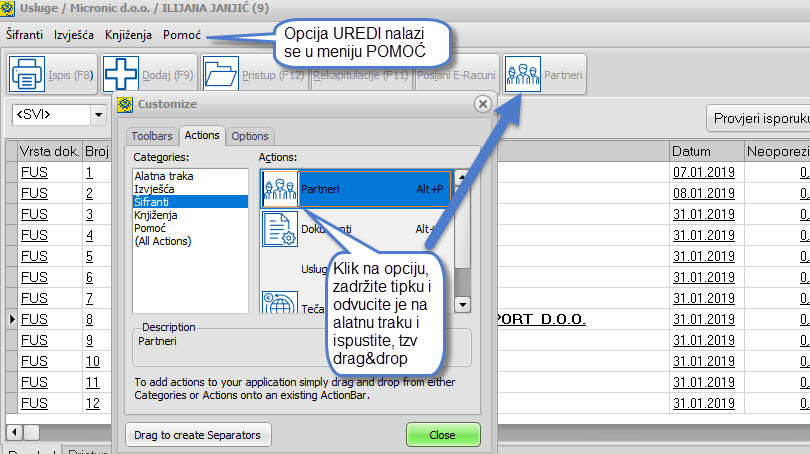Open the <SVI> filter dropdown

click(98, 115)
